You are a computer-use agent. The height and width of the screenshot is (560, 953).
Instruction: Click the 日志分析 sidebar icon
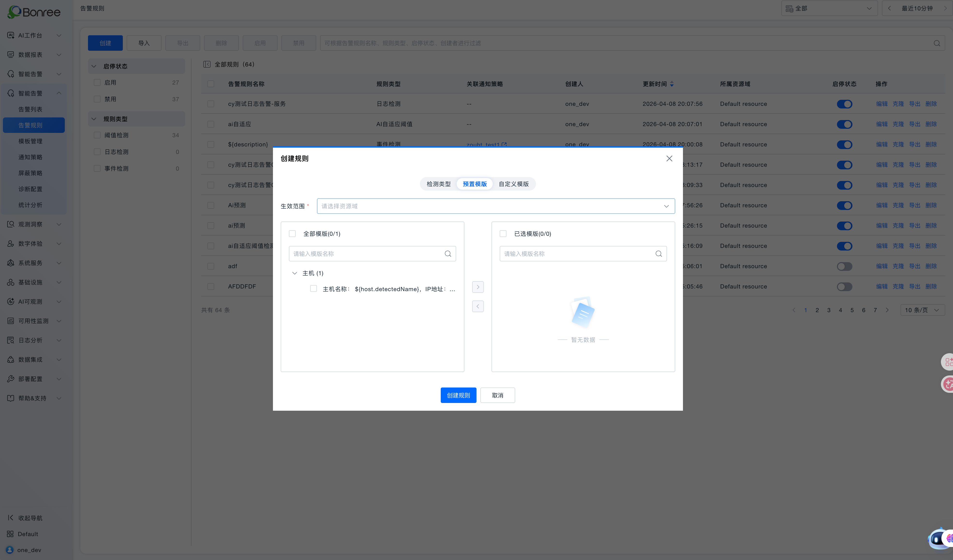pyautogui.click(x=11, y=340)
